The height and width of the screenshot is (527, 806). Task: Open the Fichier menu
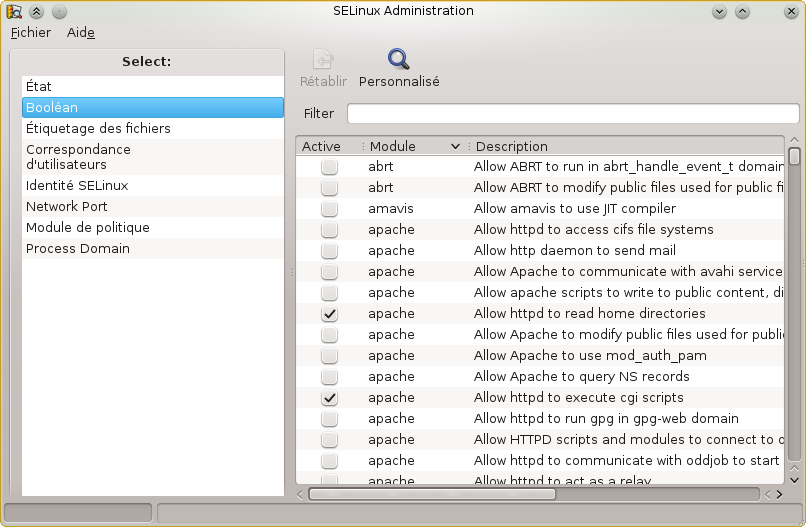[x=31, y=32]
